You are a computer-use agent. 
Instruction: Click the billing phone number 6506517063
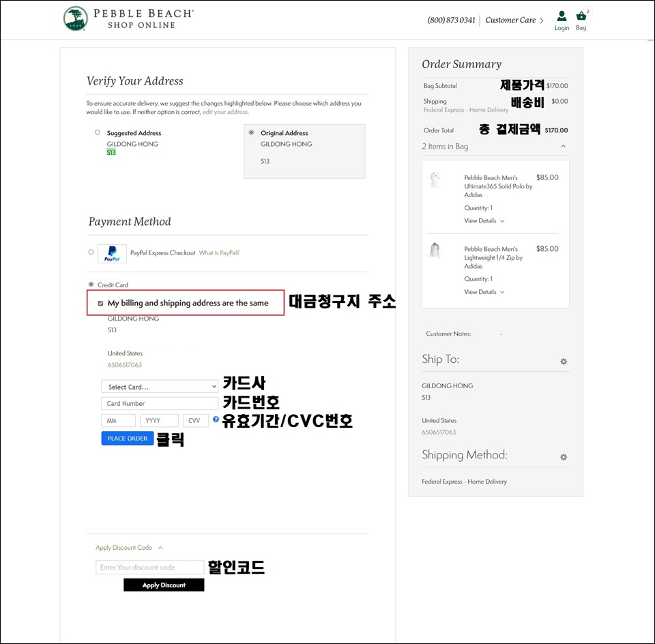(124, 365)
